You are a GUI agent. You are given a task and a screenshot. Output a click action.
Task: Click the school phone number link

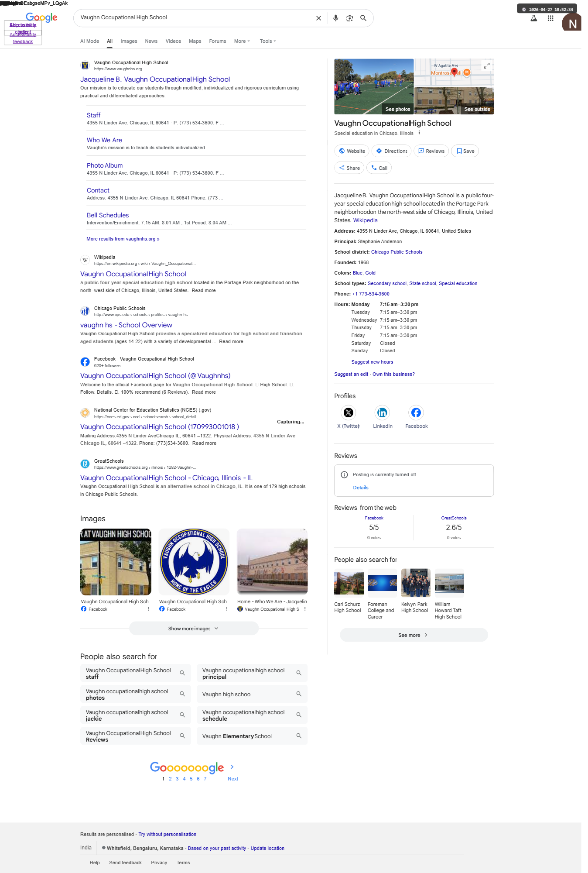tap(371, 294)
